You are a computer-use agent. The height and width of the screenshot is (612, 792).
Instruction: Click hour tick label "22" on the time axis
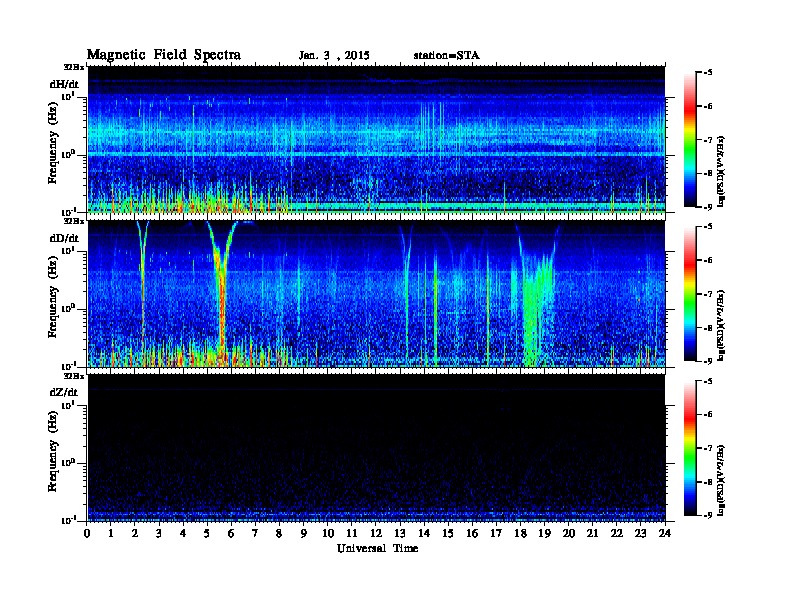coord(617,533)
